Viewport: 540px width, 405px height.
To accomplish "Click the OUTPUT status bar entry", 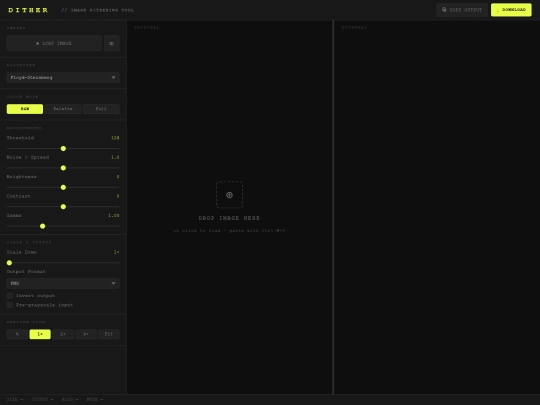I will click(x=42, y=399).
